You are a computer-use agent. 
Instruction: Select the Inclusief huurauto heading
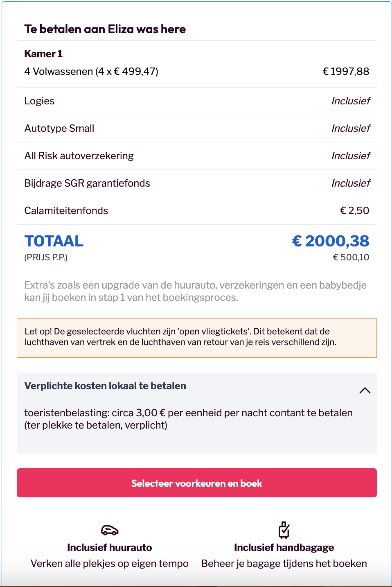pos(110,548)
